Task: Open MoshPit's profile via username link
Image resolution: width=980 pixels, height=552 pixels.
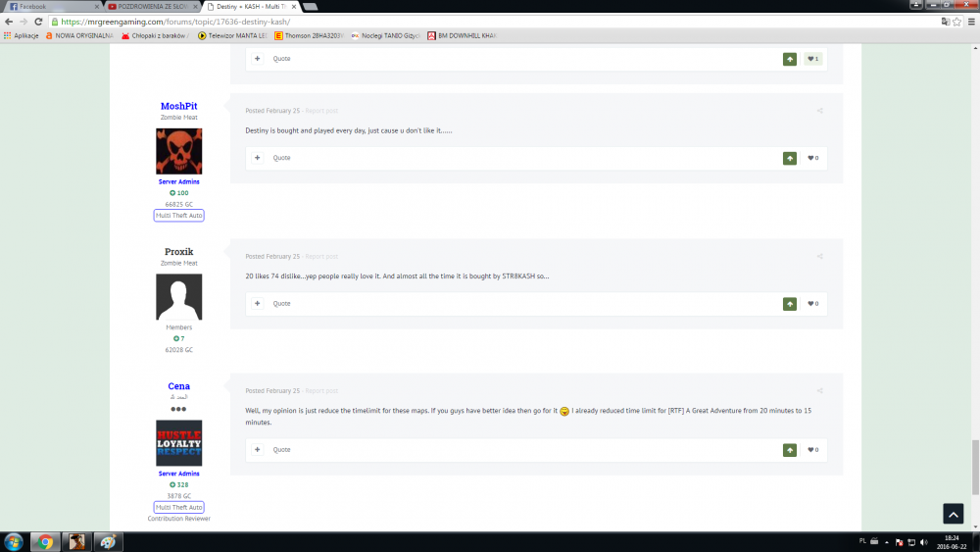Action: pos(178,106)
